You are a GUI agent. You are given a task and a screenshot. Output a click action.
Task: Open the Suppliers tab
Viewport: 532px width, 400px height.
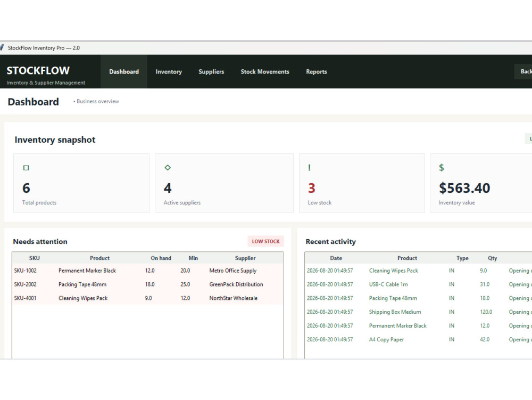[211, 72]
